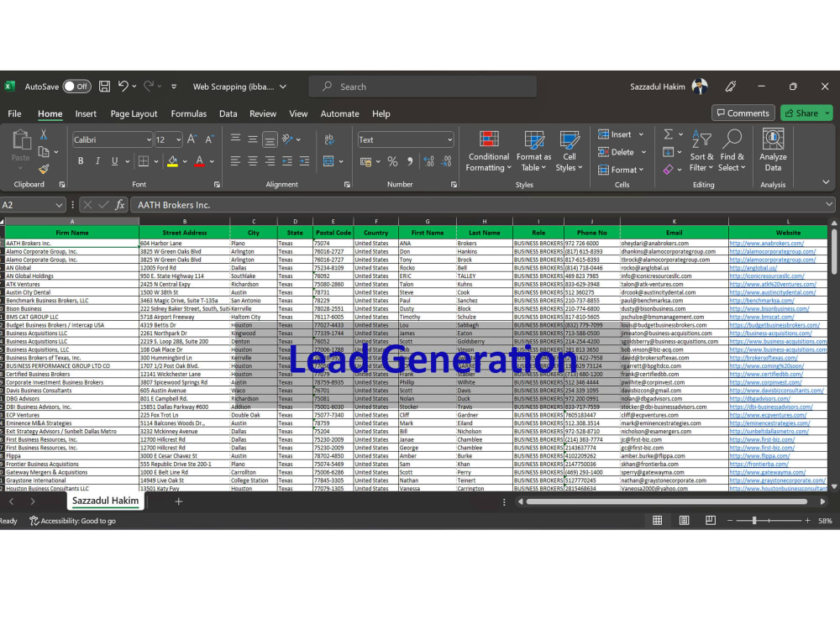The image size is (840, 630).
Task: Click the red Font Color button
Action: 199,161
